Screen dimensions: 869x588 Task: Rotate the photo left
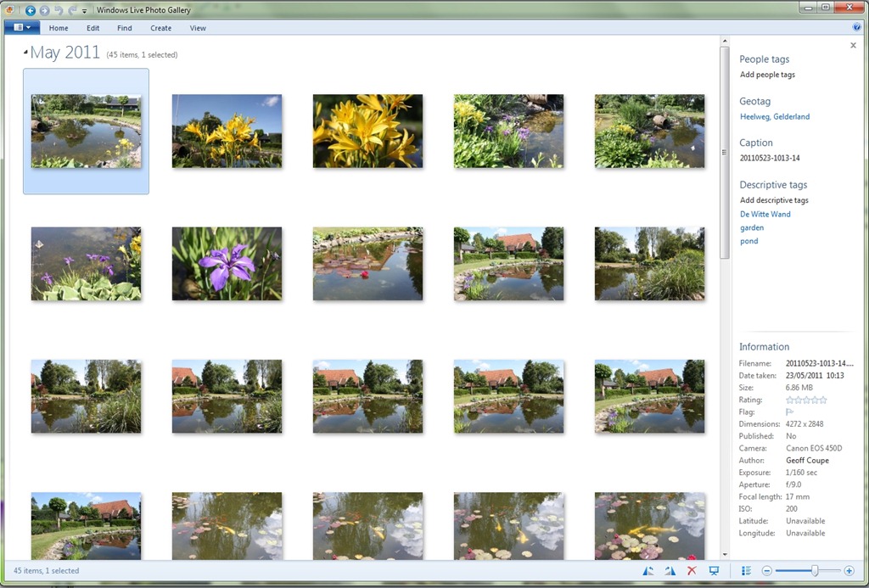(x=648, y=571)
